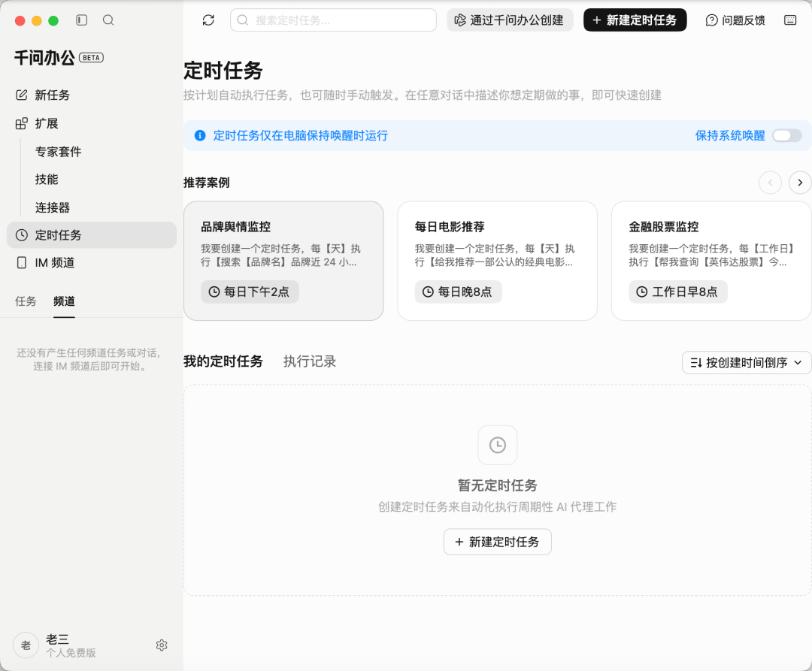The image size is (812, 671).
Task: Click the 问题反馈 question mark icon
Action: coord(711,20)
